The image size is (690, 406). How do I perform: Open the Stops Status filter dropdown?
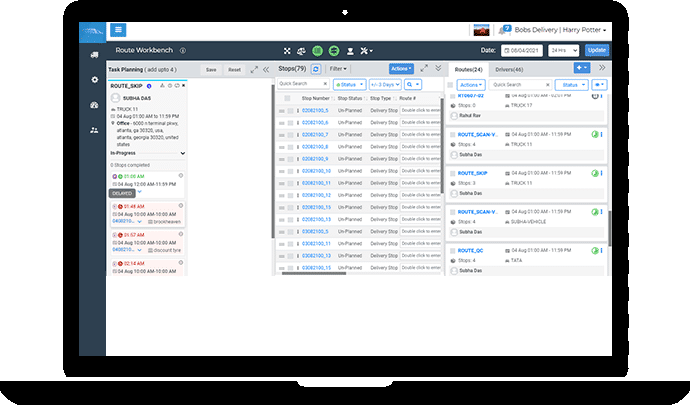(x=349, y=84)
